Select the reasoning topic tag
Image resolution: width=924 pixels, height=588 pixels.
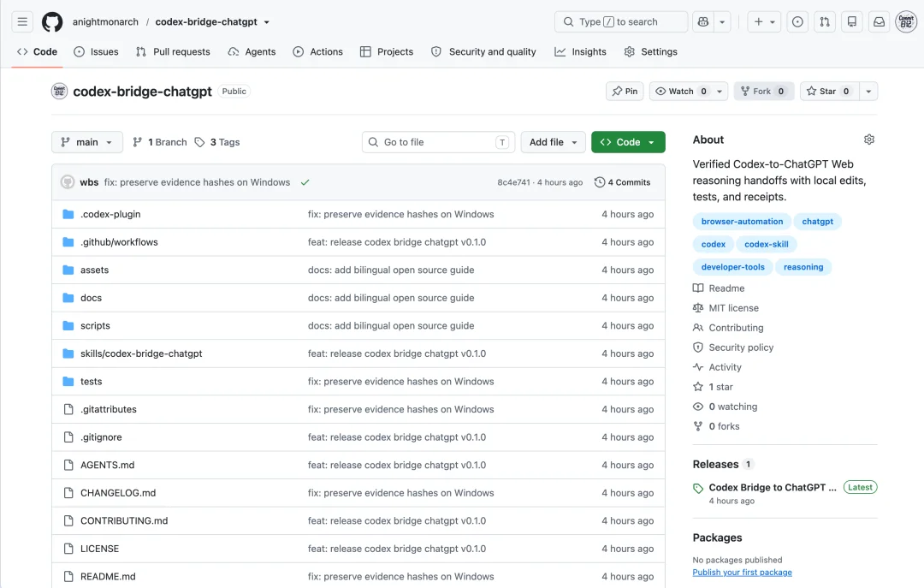pos(803,267)
